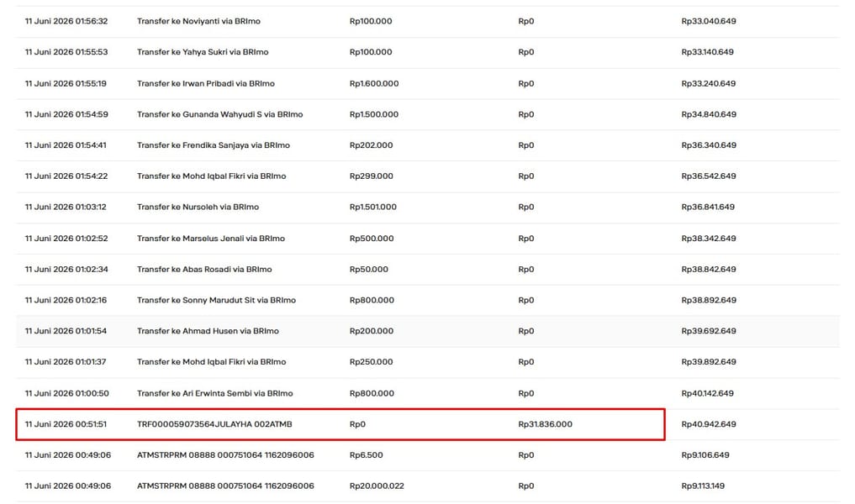Click balance Rp39.692.649

[x=709, y=331]
